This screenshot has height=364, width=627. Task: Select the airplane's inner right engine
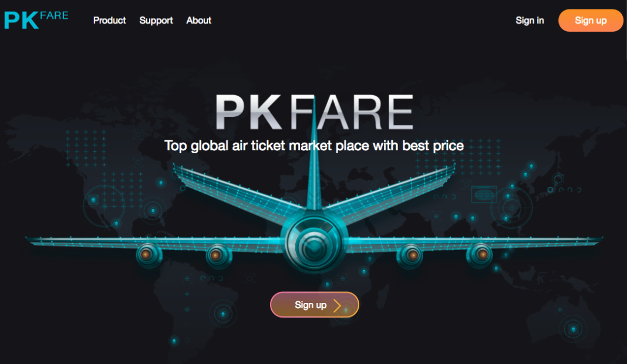click(412, 255)
